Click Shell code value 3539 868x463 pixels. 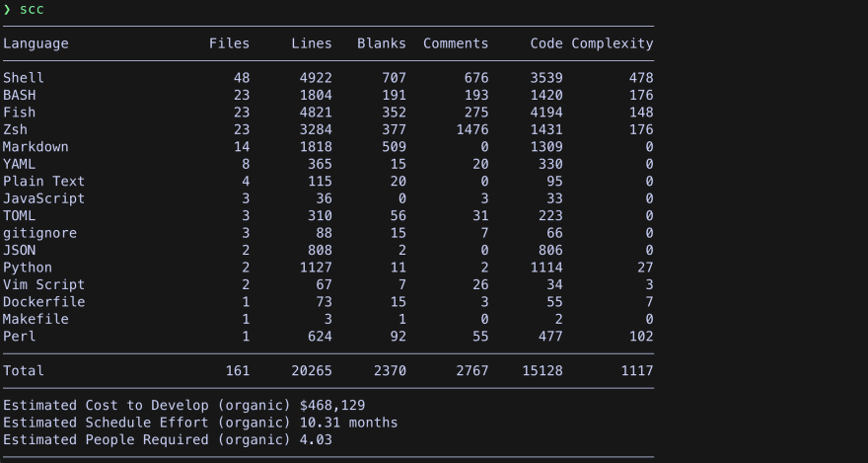click(x=546, y=78)
